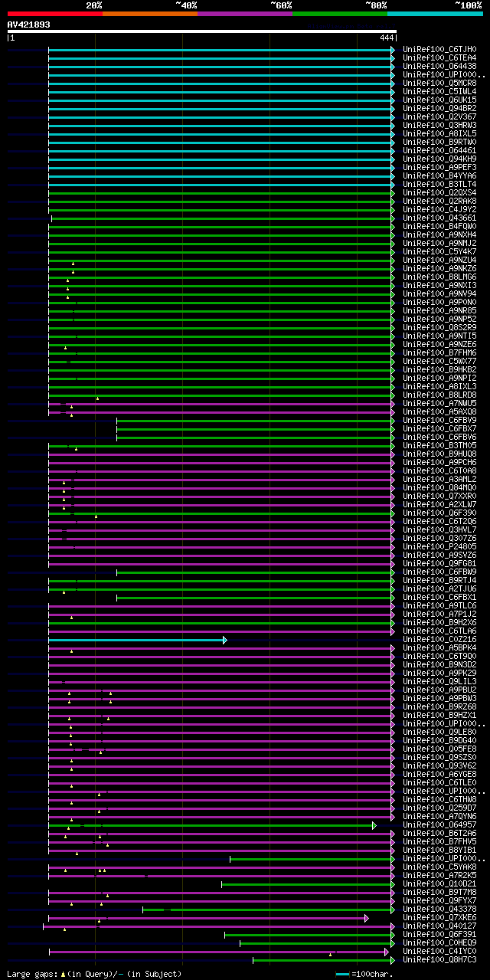Open hit UniRef100_B9HZX1
The image size is (490, 980).
pyautogui.click(x=439, y=715)
